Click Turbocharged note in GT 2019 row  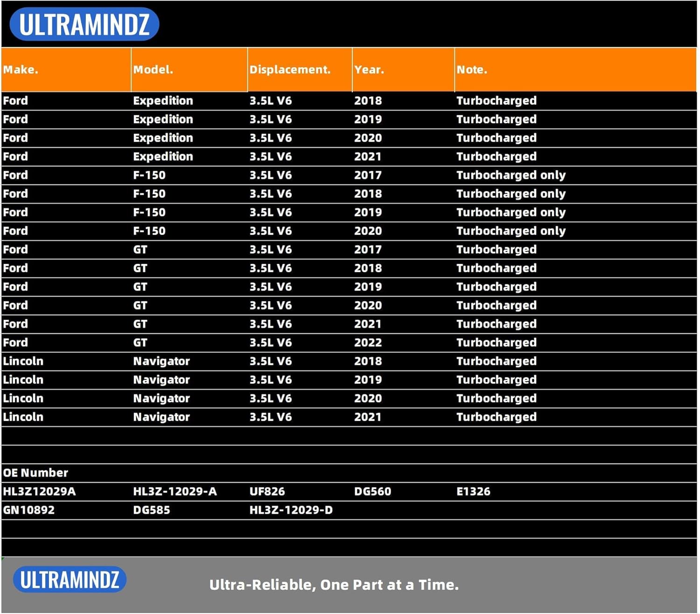497,287
